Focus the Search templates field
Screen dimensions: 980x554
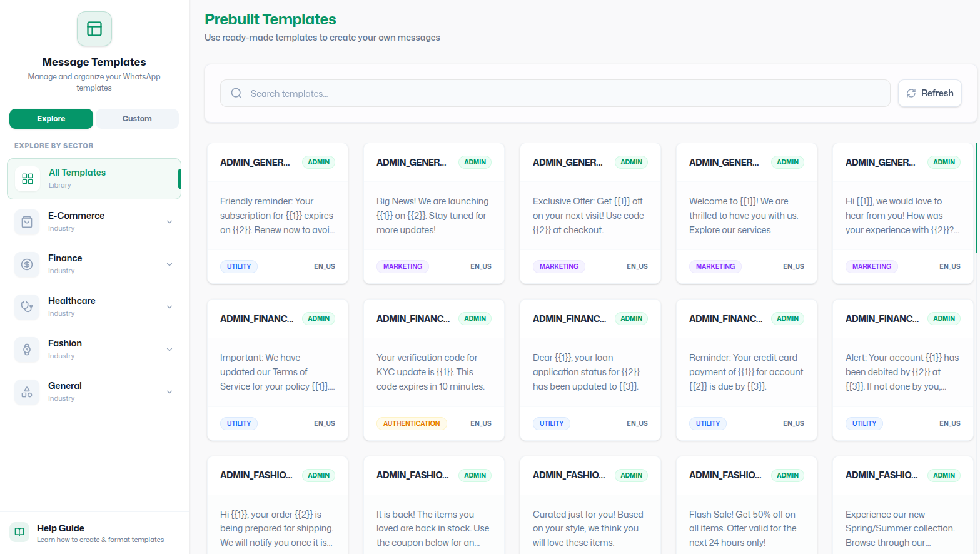tap(555, 93)
